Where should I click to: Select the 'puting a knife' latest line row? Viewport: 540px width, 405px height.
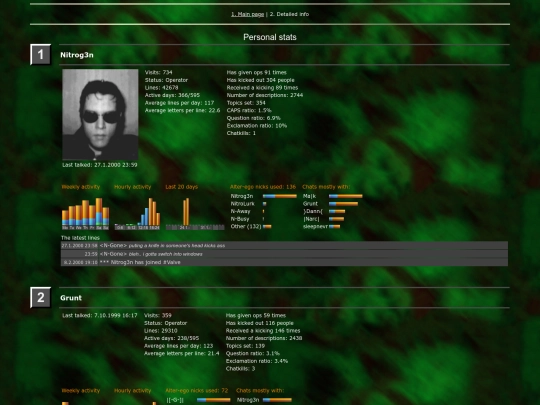coord(284,246)
